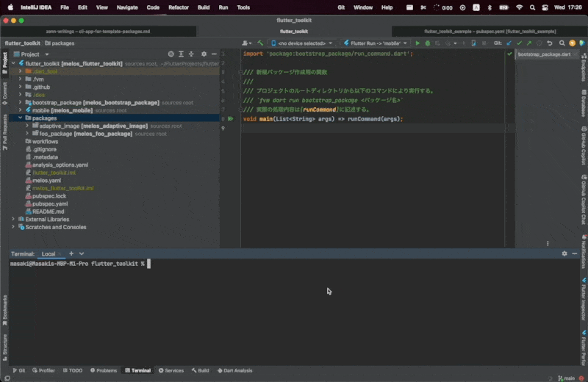Expand bootstrap_package folder
This screenshot has width=588, height=382.
point(21,102)
